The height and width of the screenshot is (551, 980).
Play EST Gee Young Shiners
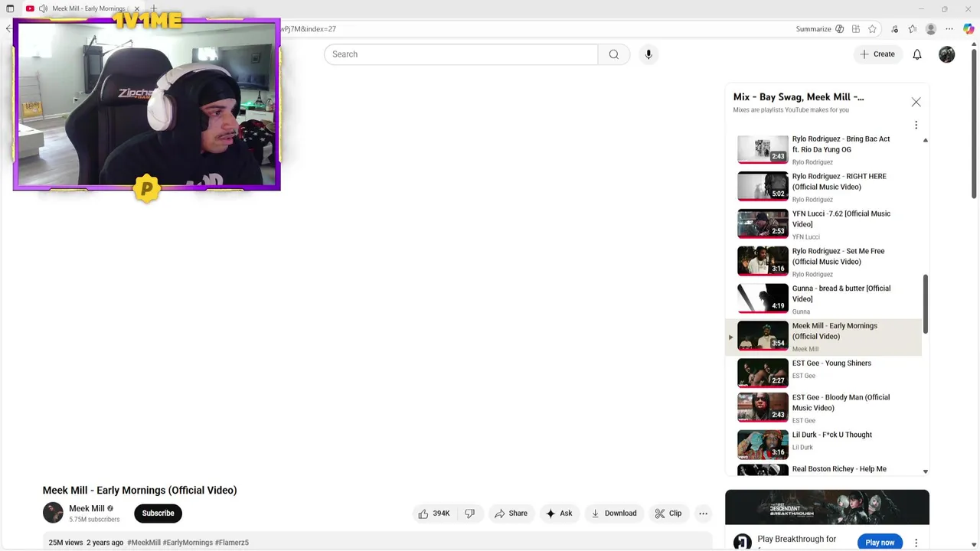[x=831, y=364]
